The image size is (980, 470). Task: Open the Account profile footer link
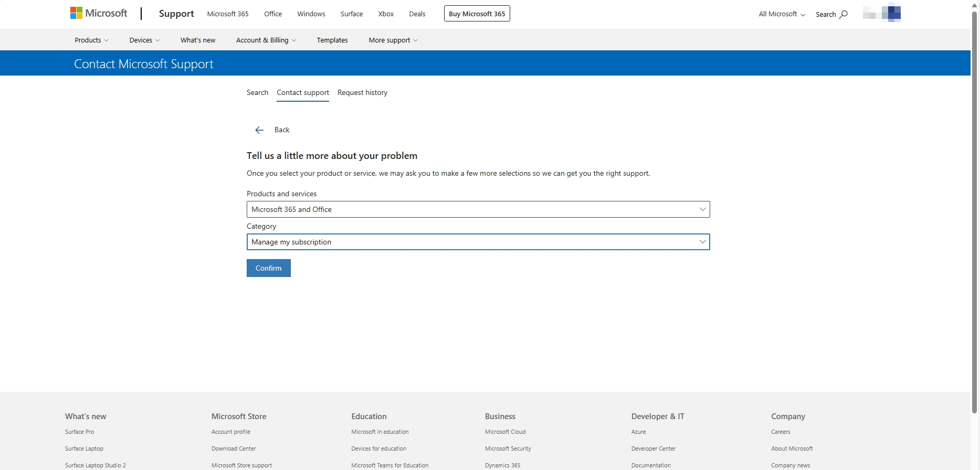tap(231, 432)
